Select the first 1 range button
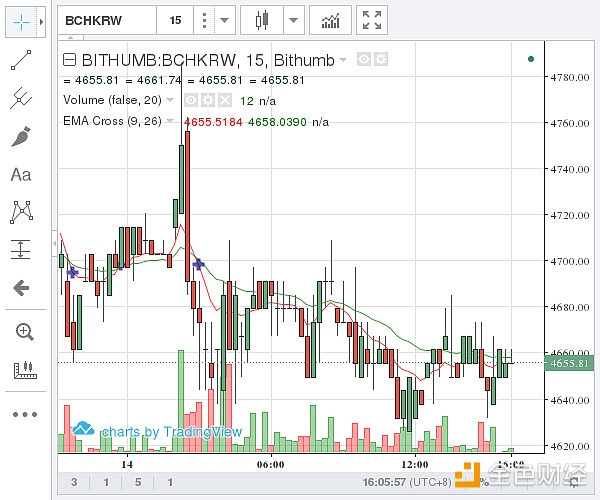Image resolution: width=600 pixels, height=500 pixels. tap(106, 482)
